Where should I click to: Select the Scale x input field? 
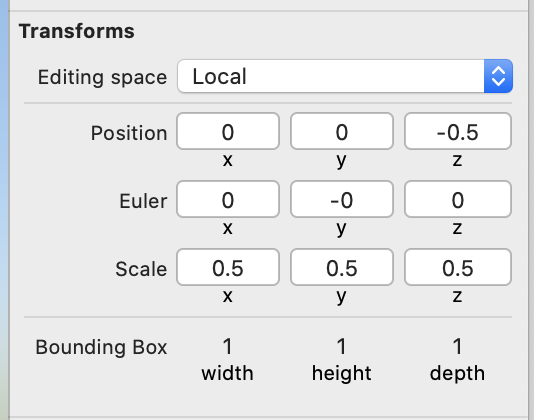coord(228,267)
